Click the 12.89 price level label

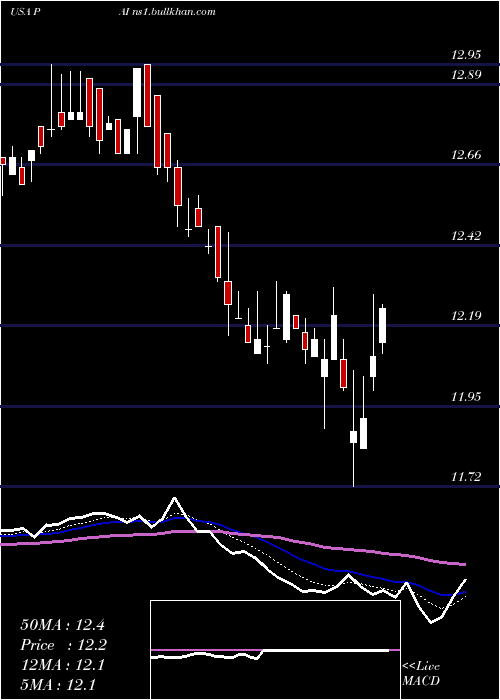point(466,75)
